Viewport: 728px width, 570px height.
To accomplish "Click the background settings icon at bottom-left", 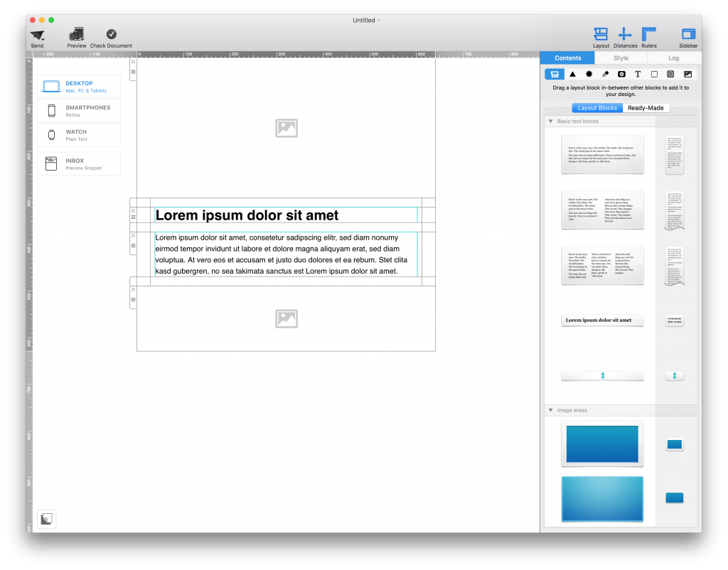I will [x=46, y=519].
